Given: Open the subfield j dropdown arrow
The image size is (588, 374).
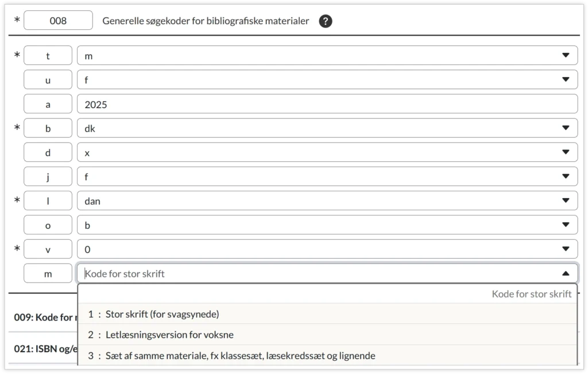Looking at the screenshot, I should 566,177.
